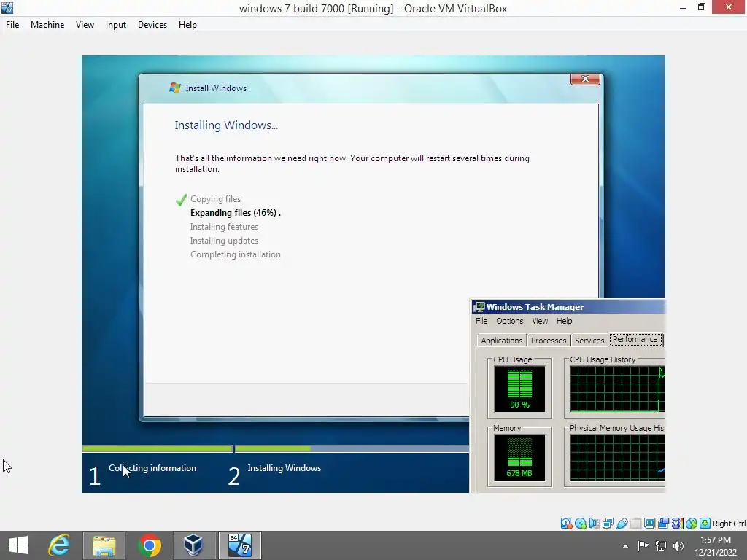Open File Explorer from the taskbar
Image resolution: width=747 pixels, height=560 pixels.
coord(104,545)
